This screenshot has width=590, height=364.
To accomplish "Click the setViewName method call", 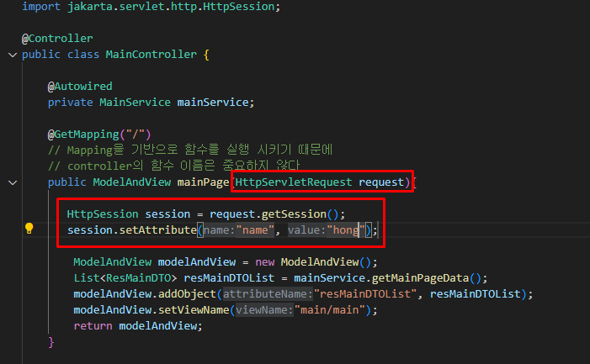I will (x=194, y=310).
